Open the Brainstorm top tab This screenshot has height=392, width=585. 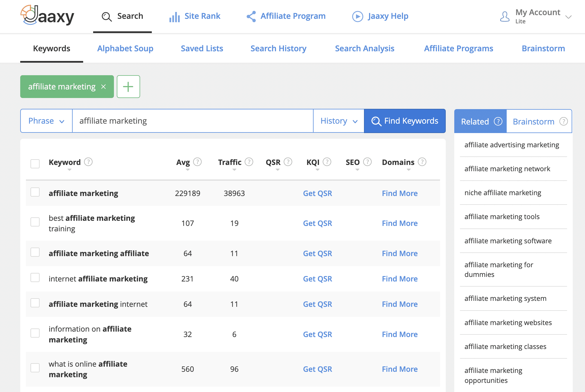coord(543,48)
